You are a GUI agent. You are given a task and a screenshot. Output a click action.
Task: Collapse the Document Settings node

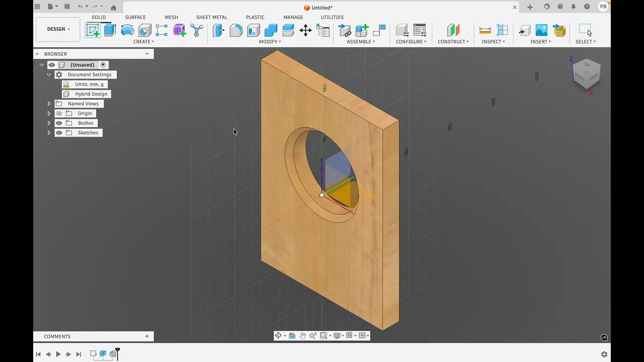(49, 74)
